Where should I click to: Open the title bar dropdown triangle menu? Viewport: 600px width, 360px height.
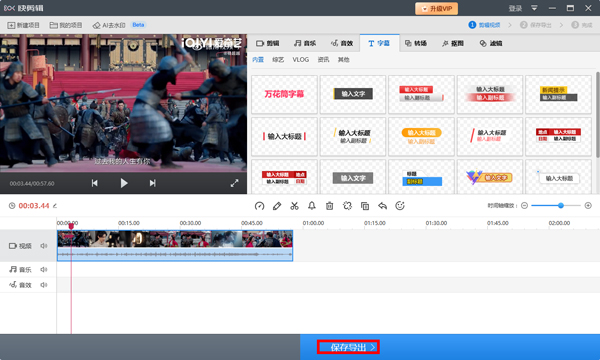[x=534, y=8]
